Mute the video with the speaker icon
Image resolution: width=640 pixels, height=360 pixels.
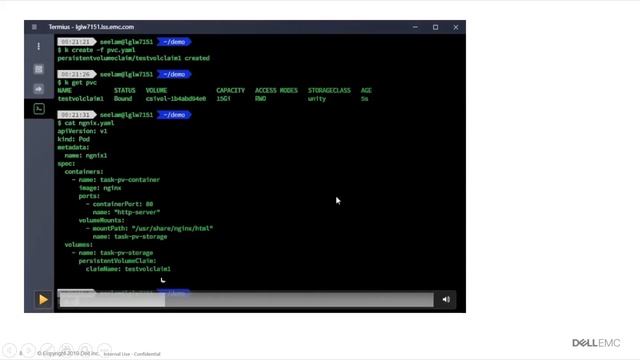446,300
